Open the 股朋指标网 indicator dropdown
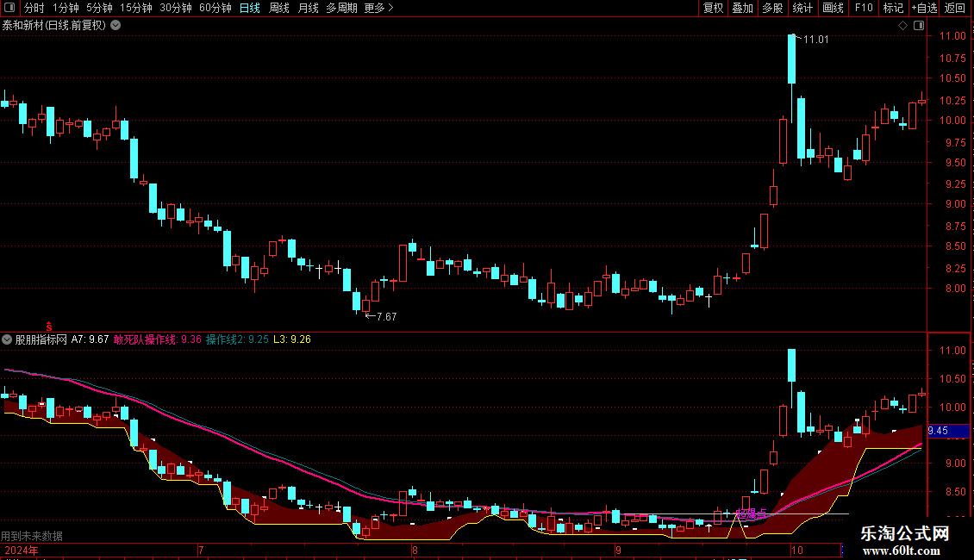Screen dimensions: 974x560 pos(7,339)
